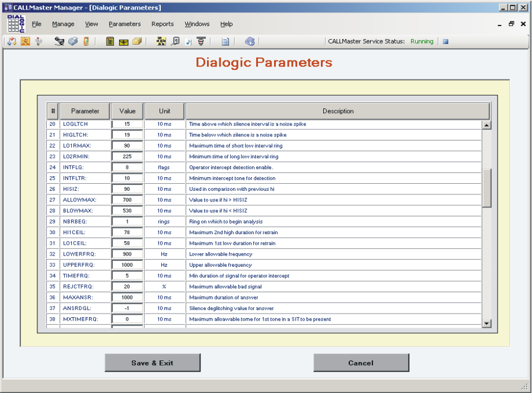Open the Help menu

coord(227,24)
